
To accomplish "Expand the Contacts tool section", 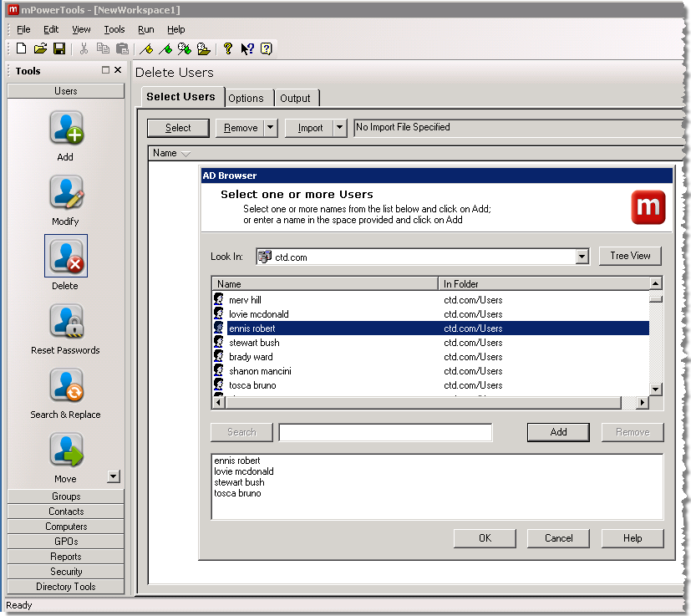I will 66,511.
